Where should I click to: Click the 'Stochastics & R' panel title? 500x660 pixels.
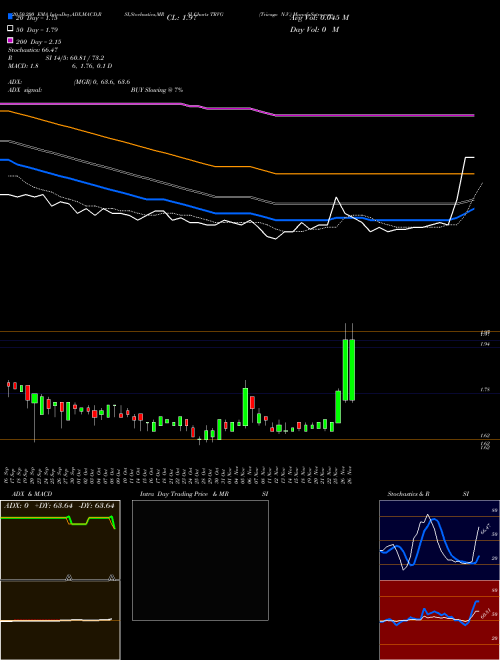tap(408, 494)
